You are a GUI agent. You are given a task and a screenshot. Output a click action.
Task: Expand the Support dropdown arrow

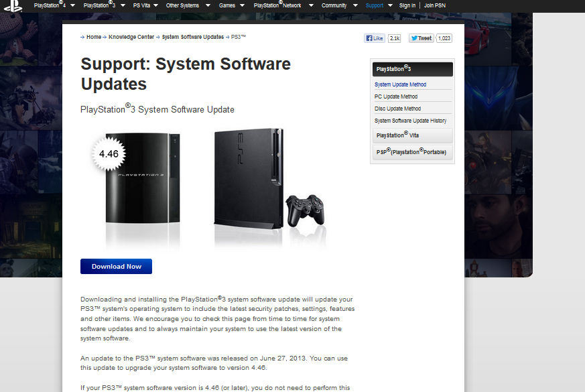click(x=390, y=5)
